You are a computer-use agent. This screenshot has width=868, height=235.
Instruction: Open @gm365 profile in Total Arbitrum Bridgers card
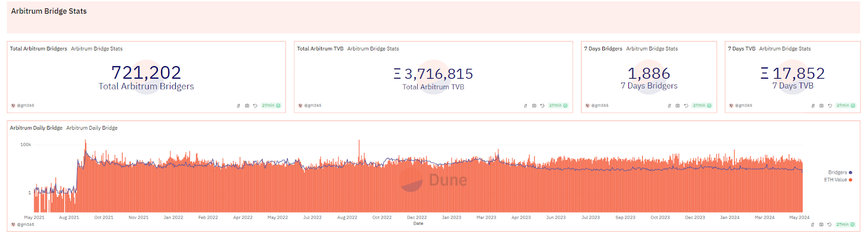[x=25, y=106]
